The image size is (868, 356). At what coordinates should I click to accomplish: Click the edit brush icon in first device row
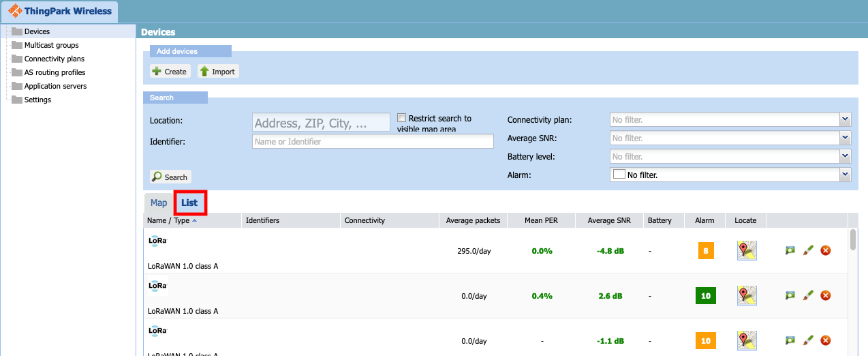pyautogui.click(x=807, y=250)
